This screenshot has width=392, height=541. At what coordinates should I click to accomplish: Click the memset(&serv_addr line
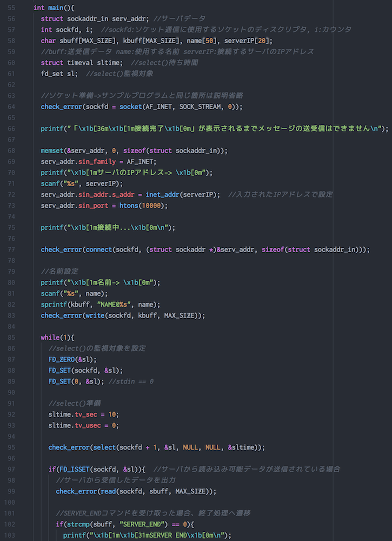click(x=135, y=151)
